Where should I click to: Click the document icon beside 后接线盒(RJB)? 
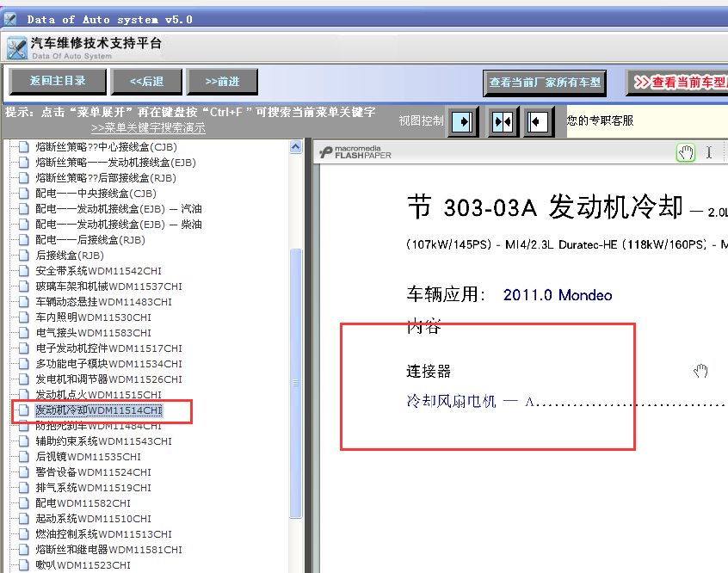click(24, 256)
